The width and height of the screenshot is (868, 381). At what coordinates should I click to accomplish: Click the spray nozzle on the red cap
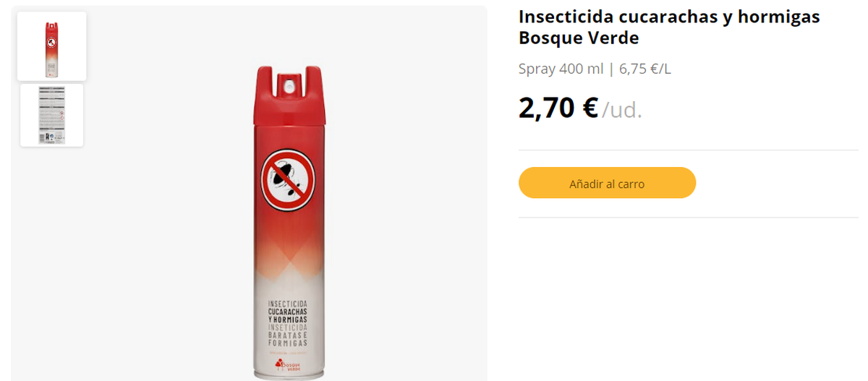(x=289, y=85)
